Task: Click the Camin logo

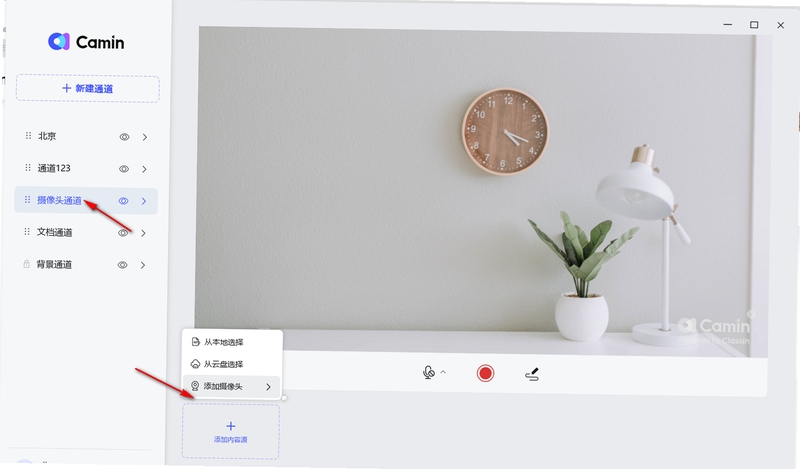Action: [86, 42]
